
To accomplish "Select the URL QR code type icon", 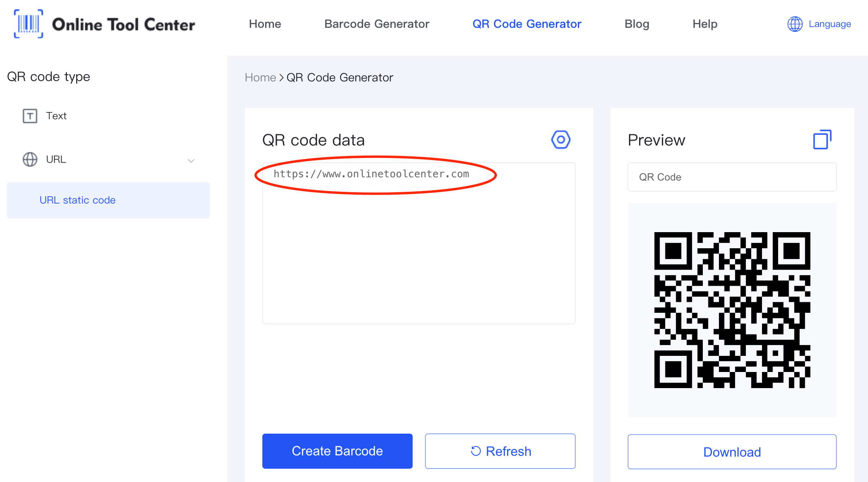I will point(29,159).
